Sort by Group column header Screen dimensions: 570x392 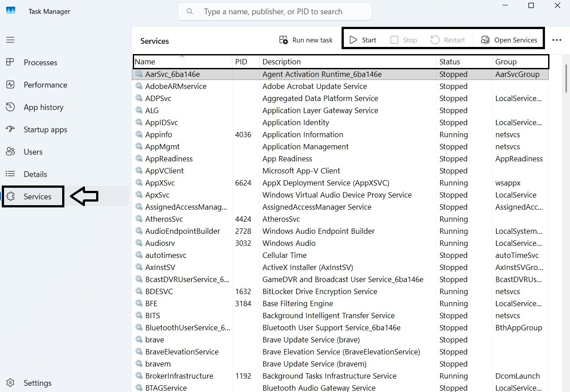coord(520,62)
